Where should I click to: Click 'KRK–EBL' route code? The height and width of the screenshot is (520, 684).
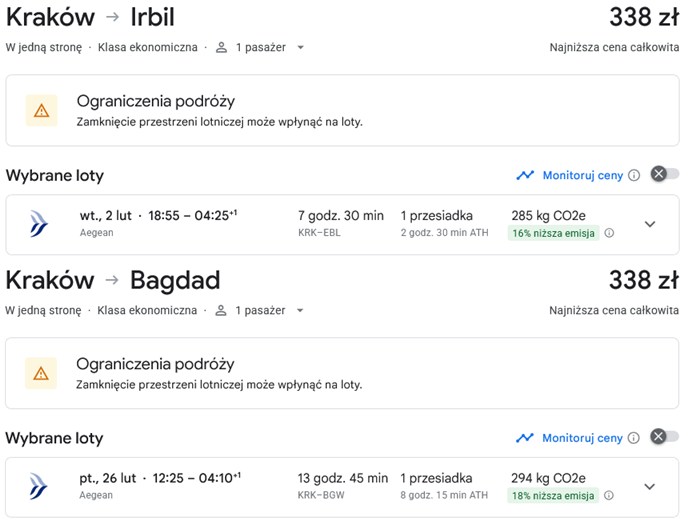[x=319, y=233]
